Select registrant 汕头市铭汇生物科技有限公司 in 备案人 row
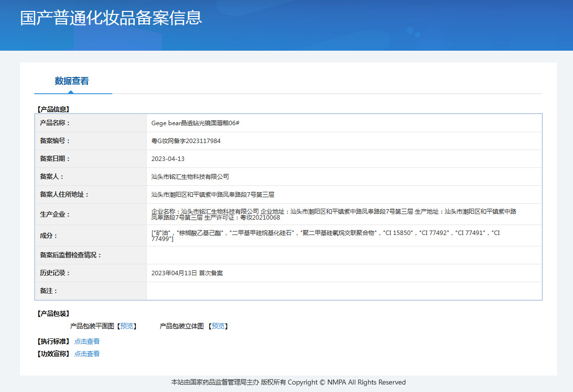The height and width of the screenshot is (392, 573). (x=190, y=177)
